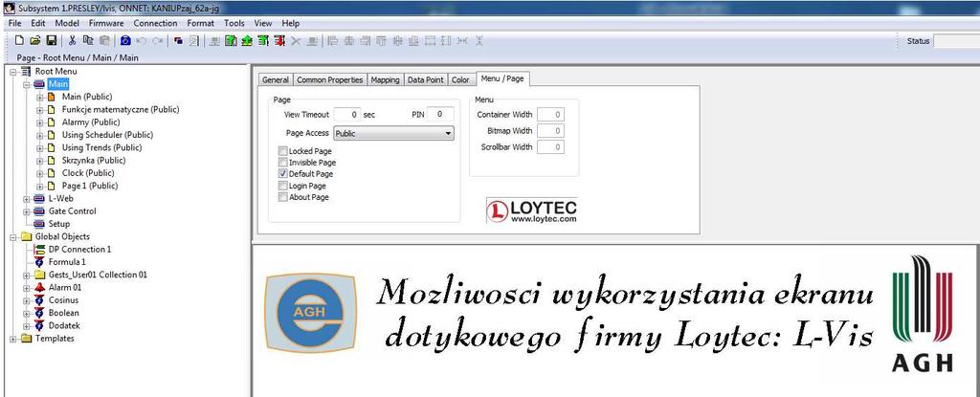The width and height of the screenshot is (980, 397).
Task: Click the Bitmap Width field
Action: coord(550,131)
